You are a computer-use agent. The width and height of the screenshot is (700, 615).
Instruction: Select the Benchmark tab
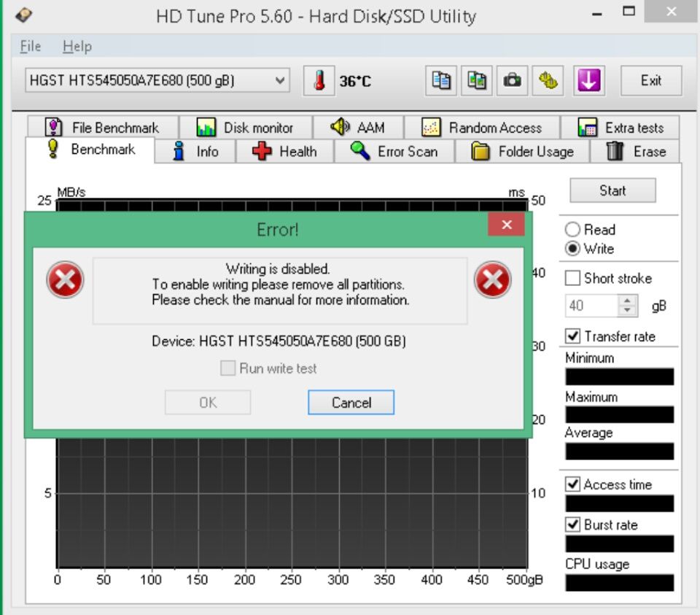[90, 149]
